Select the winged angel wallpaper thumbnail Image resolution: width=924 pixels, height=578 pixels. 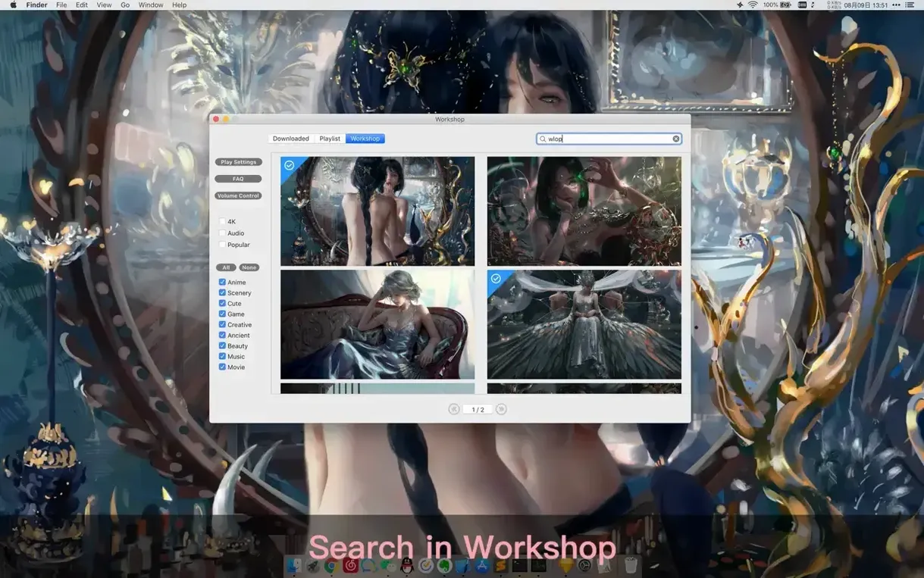[584, 324]
